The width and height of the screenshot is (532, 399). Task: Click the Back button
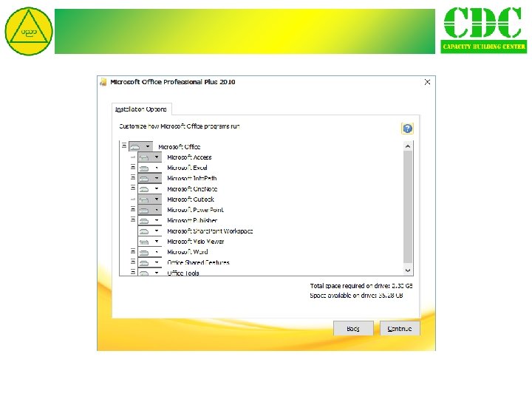[353, 328]
